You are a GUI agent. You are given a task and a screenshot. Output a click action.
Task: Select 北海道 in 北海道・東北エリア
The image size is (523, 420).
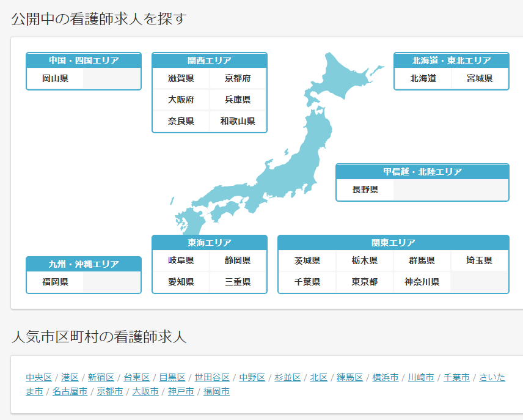(423, 78)
